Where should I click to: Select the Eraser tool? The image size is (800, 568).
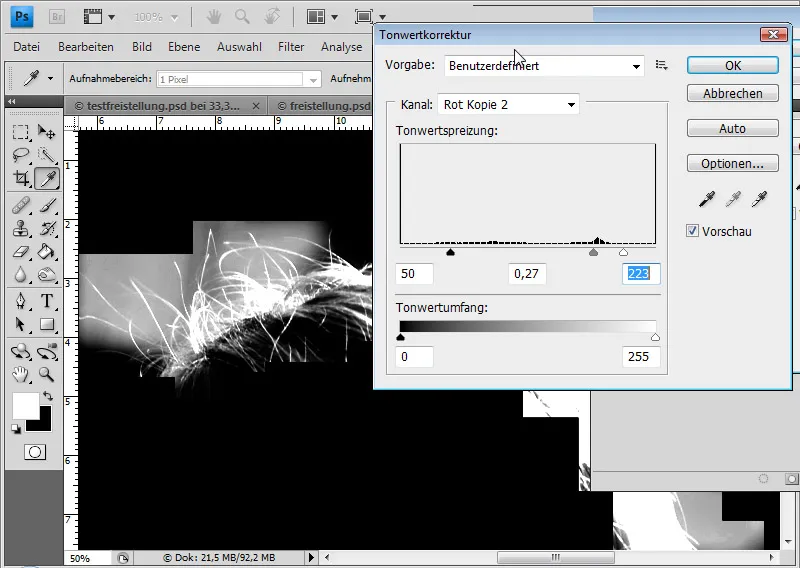[x=21, y=252]
